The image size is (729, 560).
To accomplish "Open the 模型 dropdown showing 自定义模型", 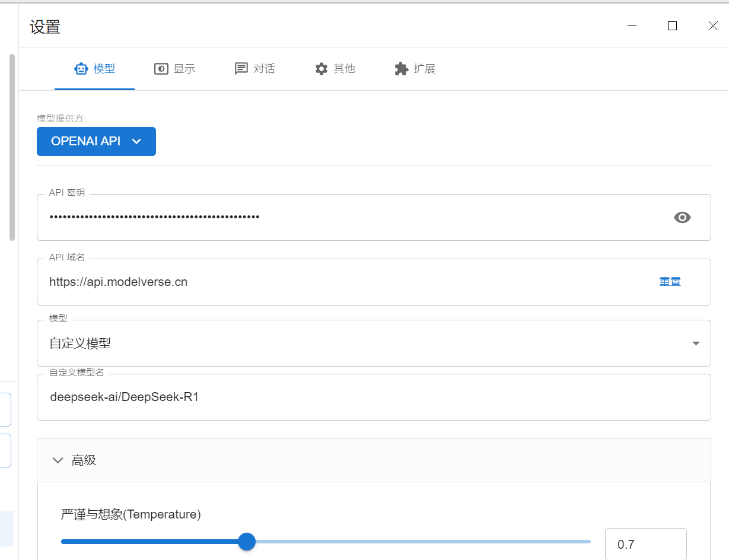I will [x=694, y=343].
